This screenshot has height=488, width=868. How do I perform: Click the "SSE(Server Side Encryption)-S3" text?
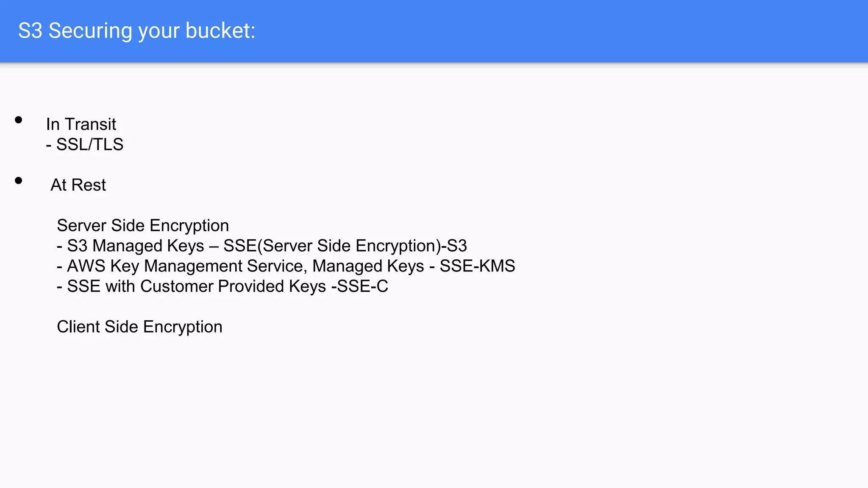click(345, 246)
